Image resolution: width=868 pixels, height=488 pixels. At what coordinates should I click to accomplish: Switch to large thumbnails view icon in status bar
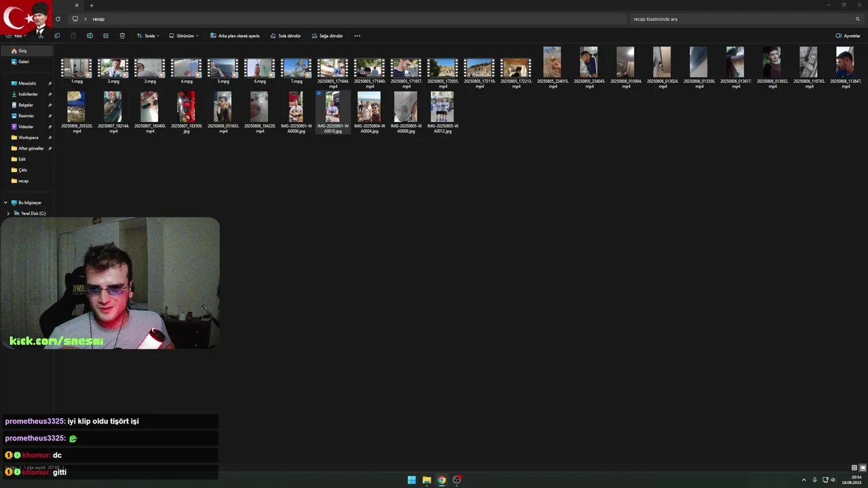[x=863, y=468]
